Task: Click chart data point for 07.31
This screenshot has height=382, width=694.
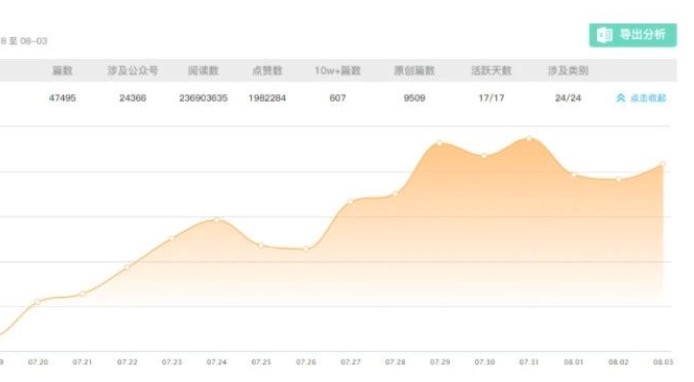Action: coord(529,139)
